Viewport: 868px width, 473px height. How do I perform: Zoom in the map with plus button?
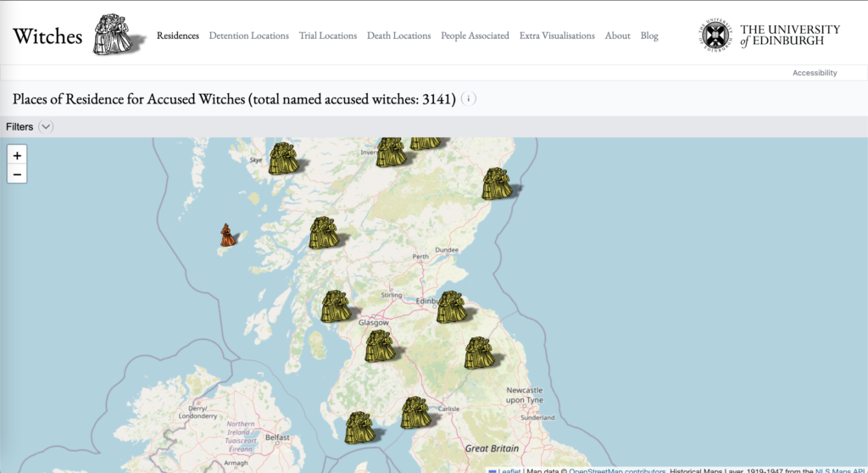17,156
